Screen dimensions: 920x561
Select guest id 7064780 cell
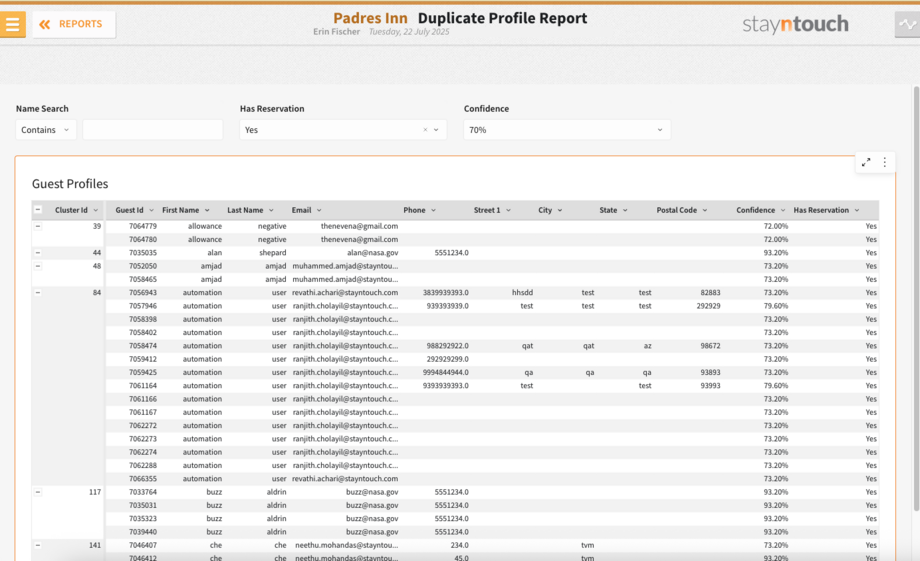tap(143, 239)
